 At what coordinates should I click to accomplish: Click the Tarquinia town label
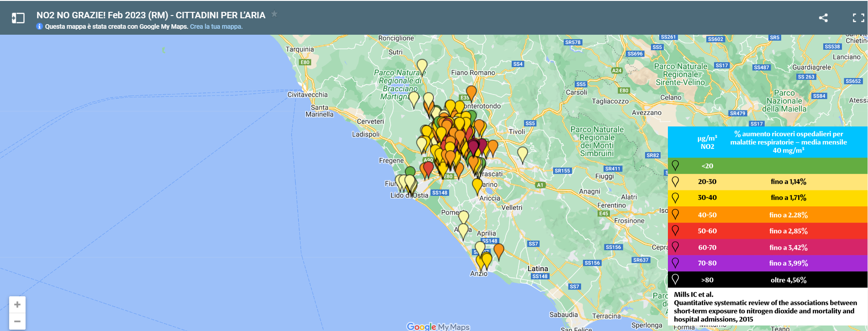click(300, 49)
